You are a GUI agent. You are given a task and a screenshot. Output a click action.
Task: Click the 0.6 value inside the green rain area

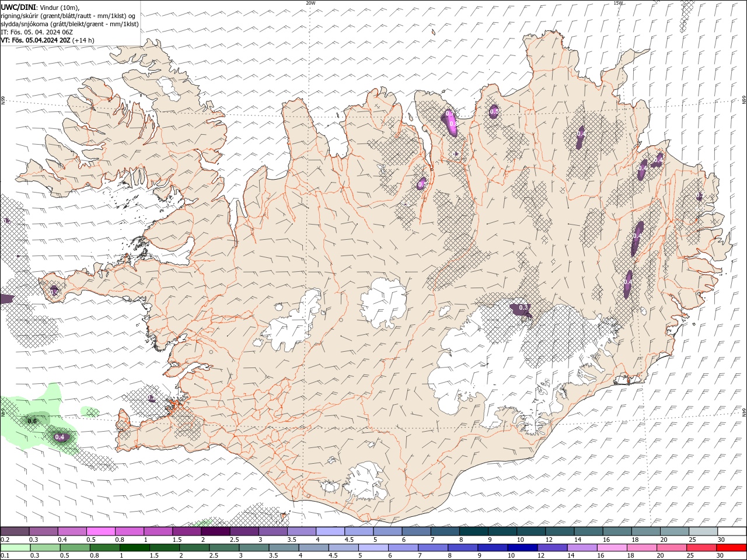[x=32, y=421]
